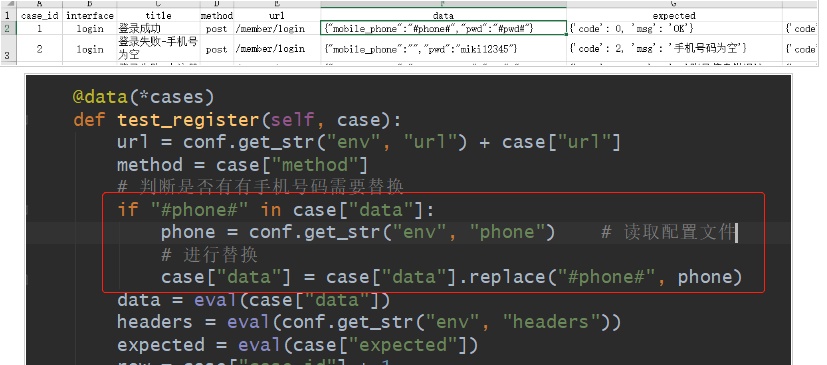Select the interface header cell
The height and width of the screenshot is (365, 827).
tap(90, 16)
